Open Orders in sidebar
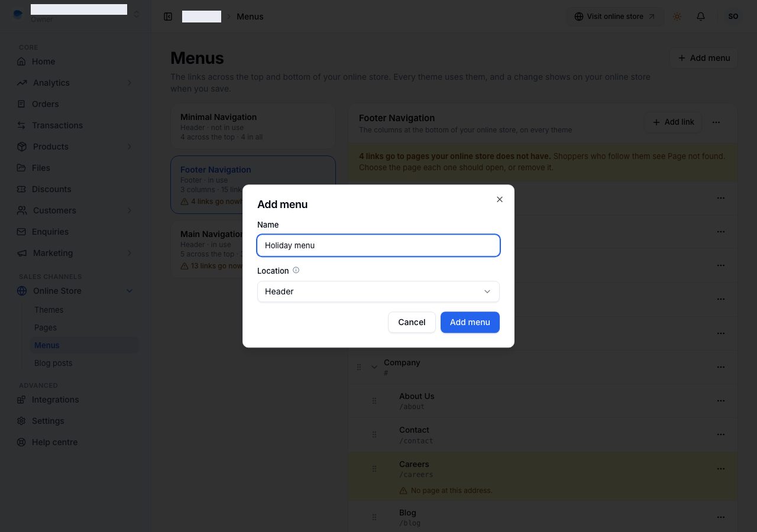 pyautogui.click(x=76, y=104)
